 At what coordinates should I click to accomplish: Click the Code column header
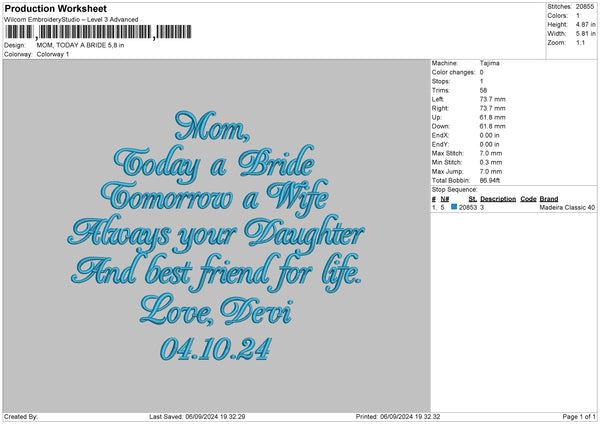[528, 199]
